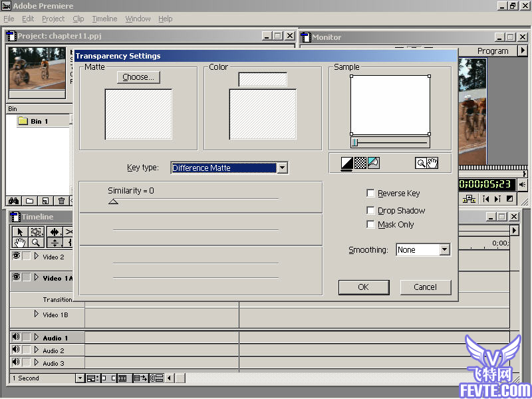Select the Rolling Edit tool in Timeline

[x=55, y=232]
